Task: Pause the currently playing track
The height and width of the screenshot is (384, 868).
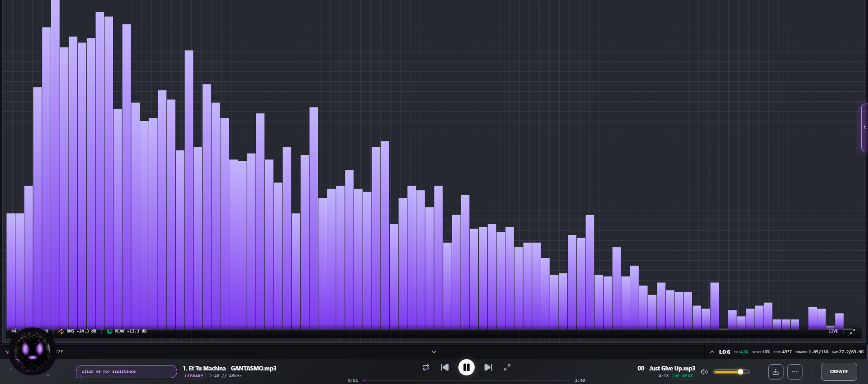Action: (x=466, y=367)
